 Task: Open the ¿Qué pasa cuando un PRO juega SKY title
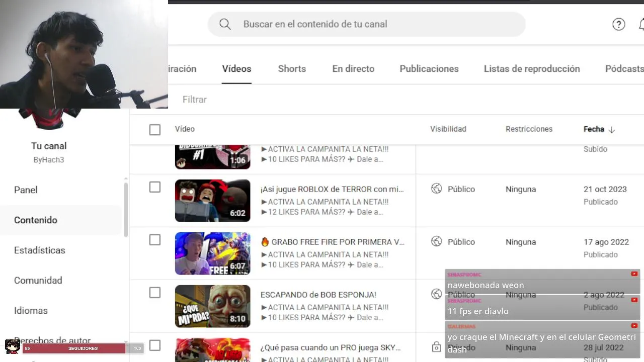pos(331,347)
